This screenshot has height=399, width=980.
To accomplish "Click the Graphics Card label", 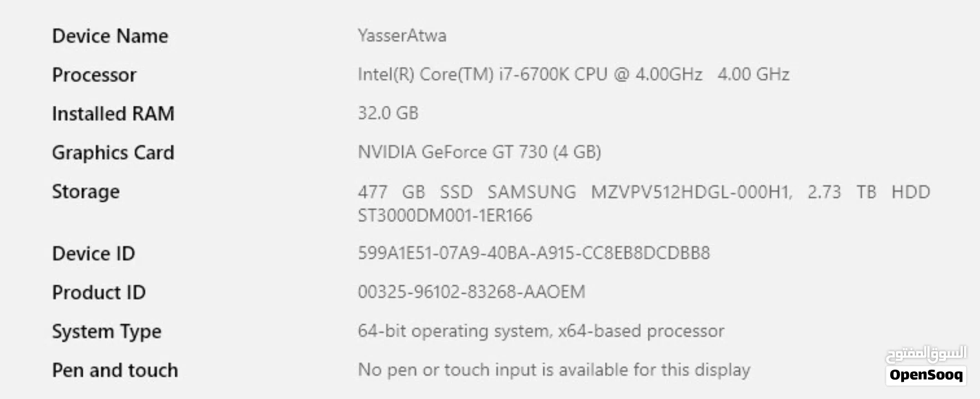I will tap(113, 152).
